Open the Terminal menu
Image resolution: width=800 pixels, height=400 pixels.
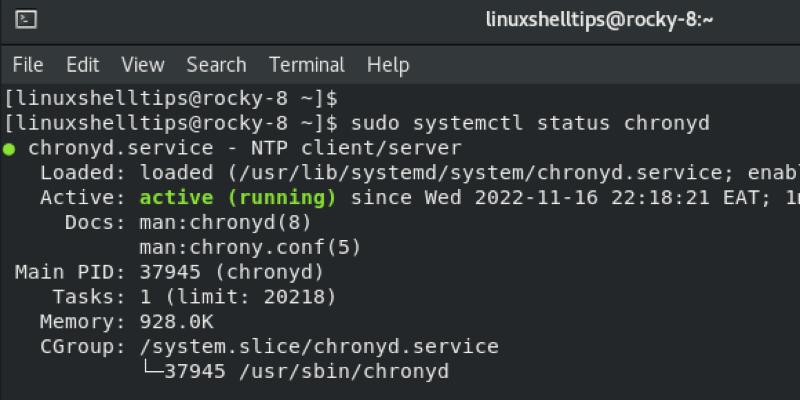(307, 65)
